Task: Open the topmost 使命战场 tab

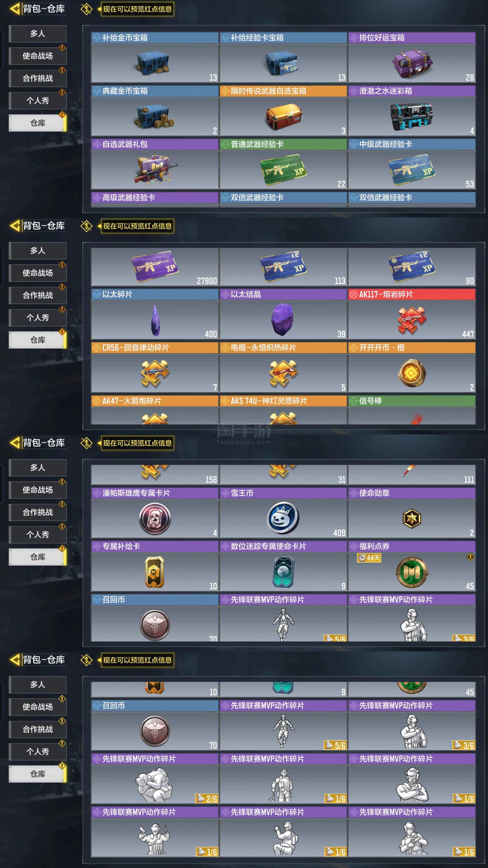Action: pyautogui.click(x=38, y=56)
